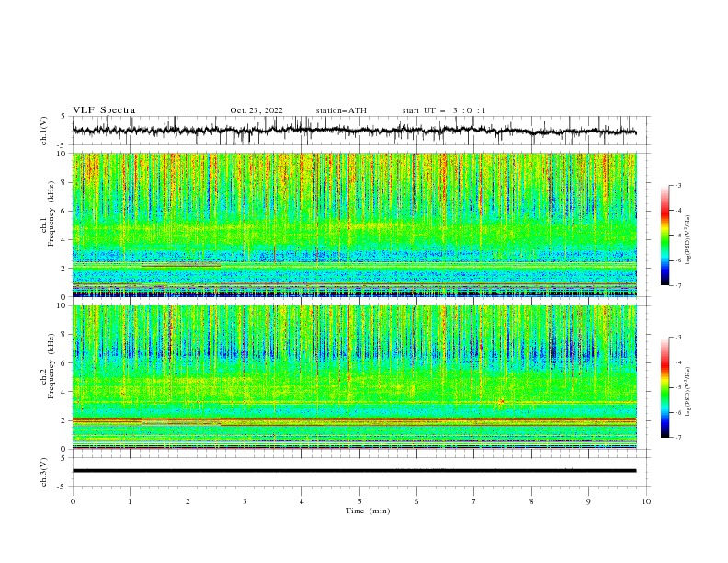This screenshot has width=728, height=563.
Task: Click the ch.2 PSD color bar
Action: 665,387
